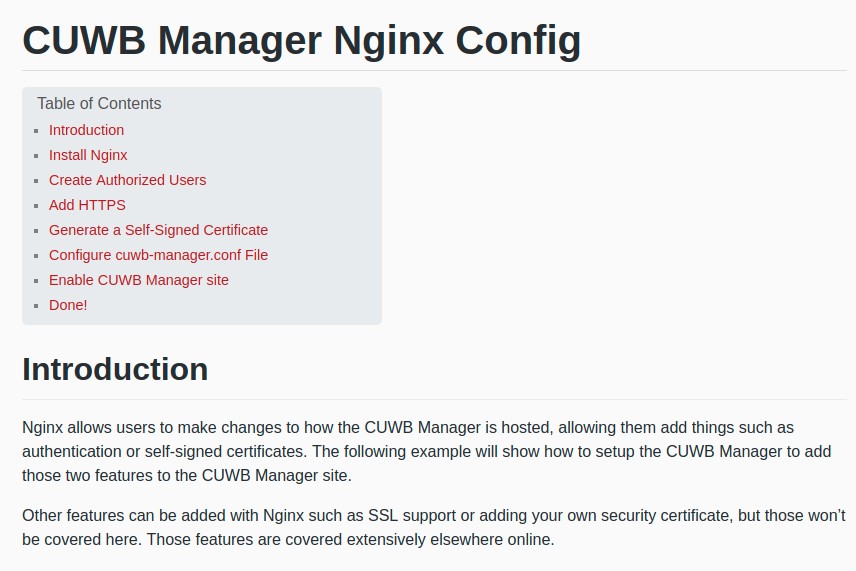Follow the Enable CUWB Manager site link

[139, 280]
